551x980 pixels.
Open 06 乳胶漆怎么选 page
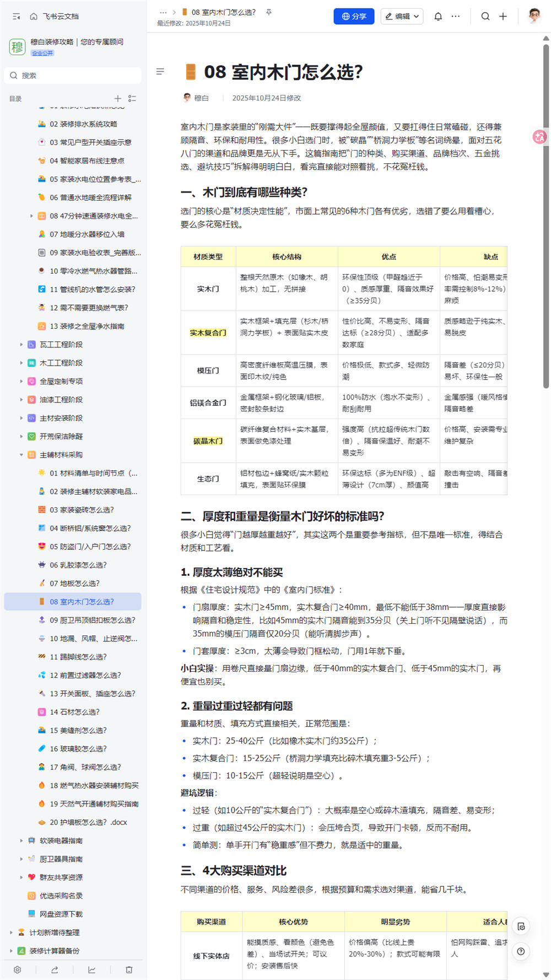click(x=73, y=565)
